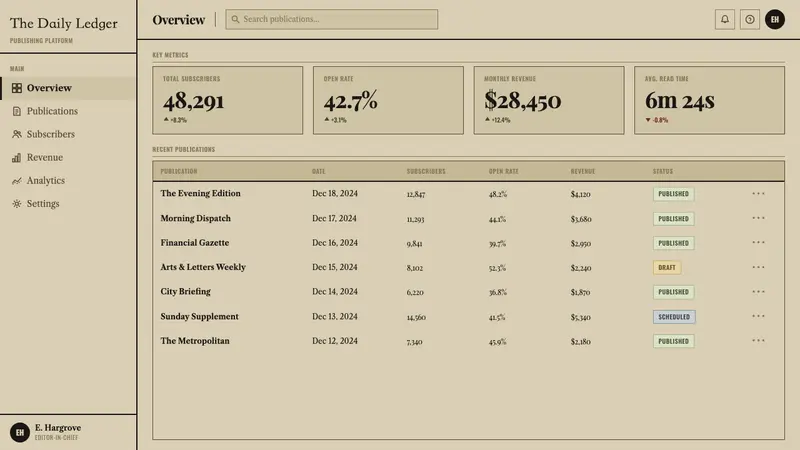Open The Evening Edition publication

(x=201, y=193)
